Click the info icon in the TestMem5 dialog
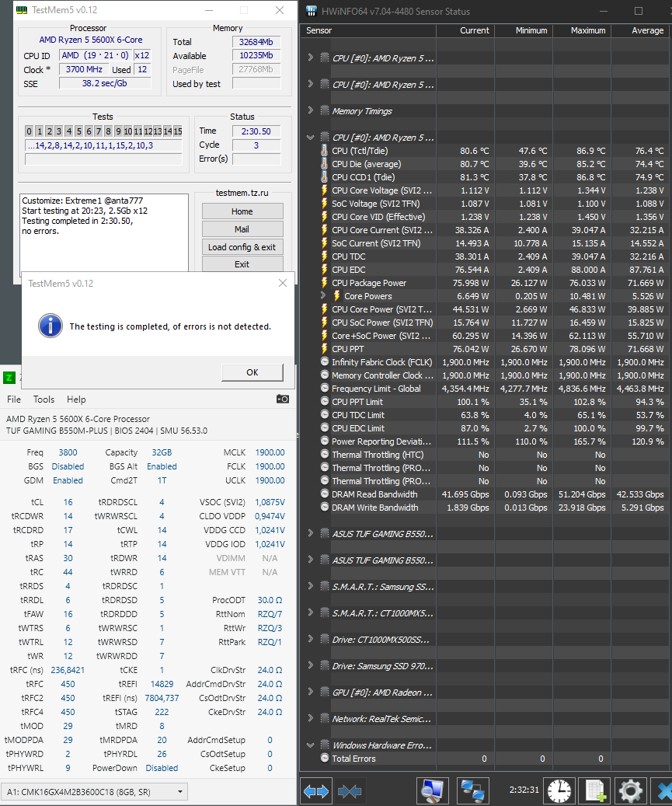The height and width of the screenshot is (806, 672). pyautogui.click(x=50, y=326)
